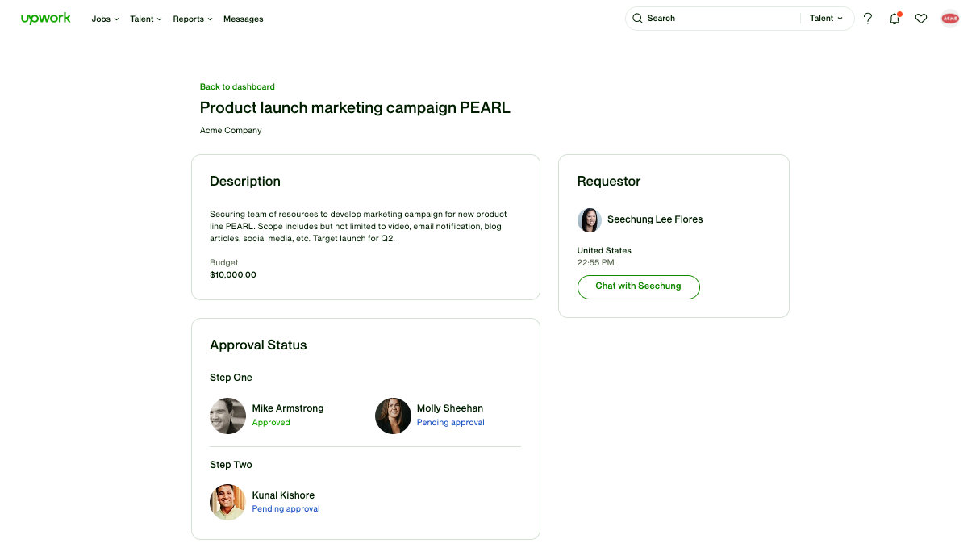Screen dimensions: 980x556
Task: Expand the Reports dropdown menu
Action: [x=193, y=19]
